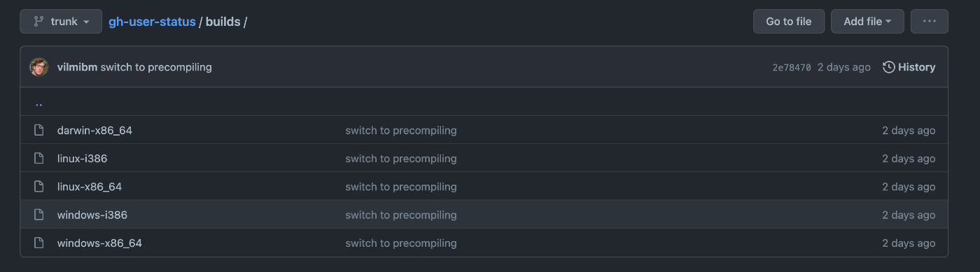Click the header commit message 'switch to precompiling'
Viewport: 980px width, 272px height.
tap(156, 67)
